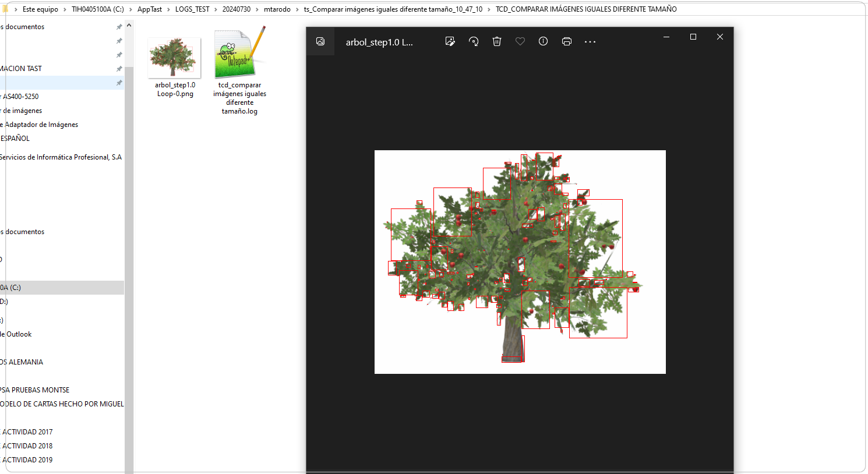
Task: Go to the AppTast folder in breadcrumb
Action: tap(150, 9)
